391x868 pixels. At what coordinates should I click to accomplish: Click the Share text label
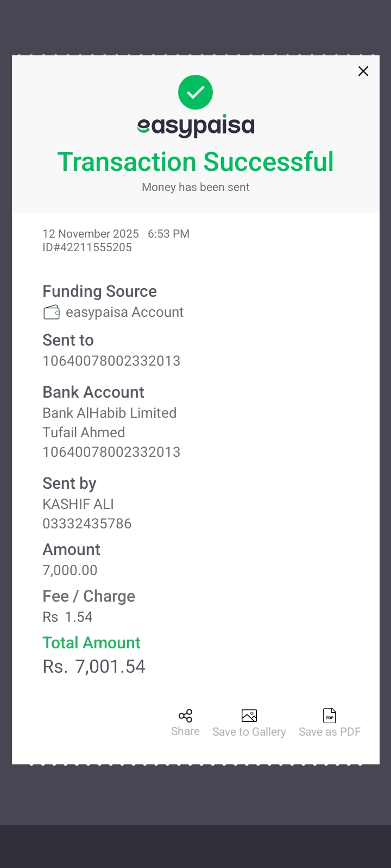coord(185,731)
